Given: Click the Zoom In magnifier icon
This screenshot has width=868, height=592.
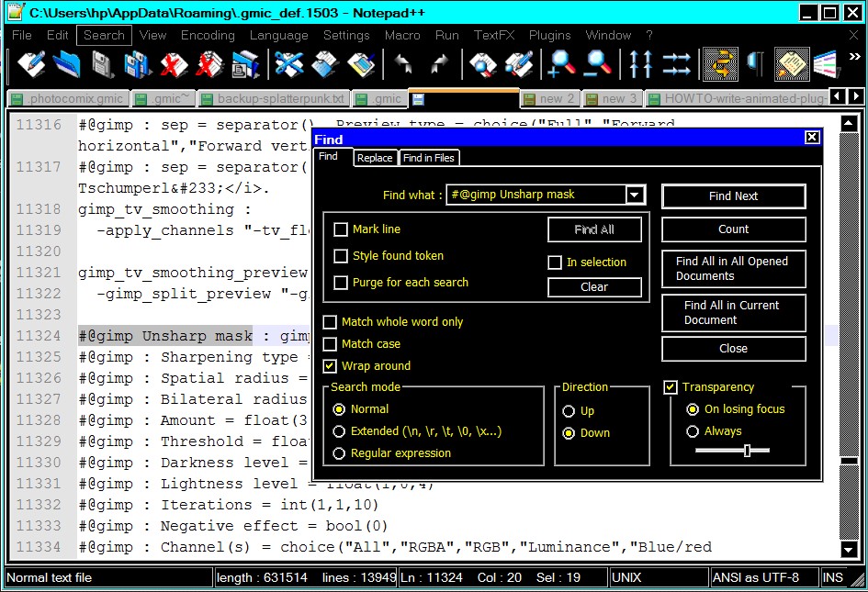Looking at the screenshot, I should click(561, 64).
